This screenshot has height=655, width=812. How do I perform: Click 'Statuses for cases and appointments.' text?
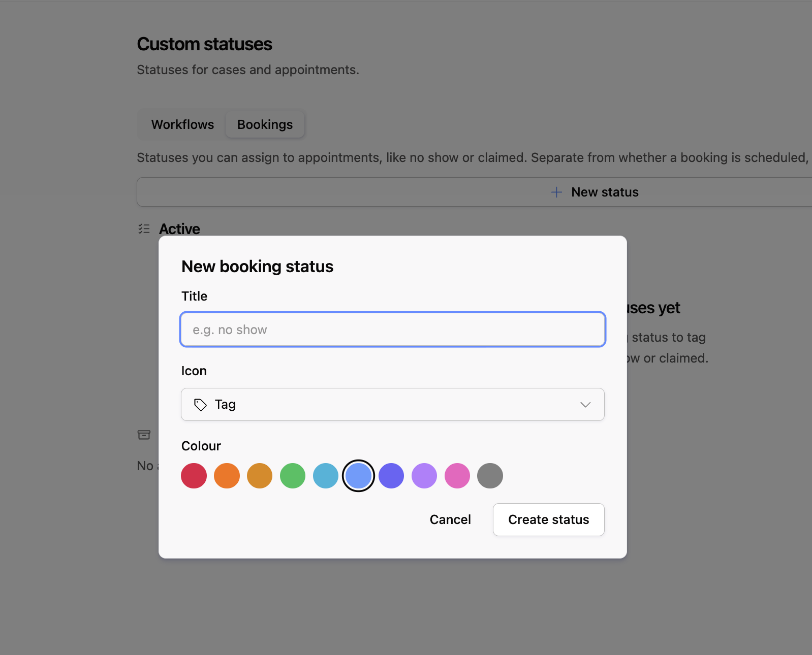pyautogui.click(x=248, y=70)
